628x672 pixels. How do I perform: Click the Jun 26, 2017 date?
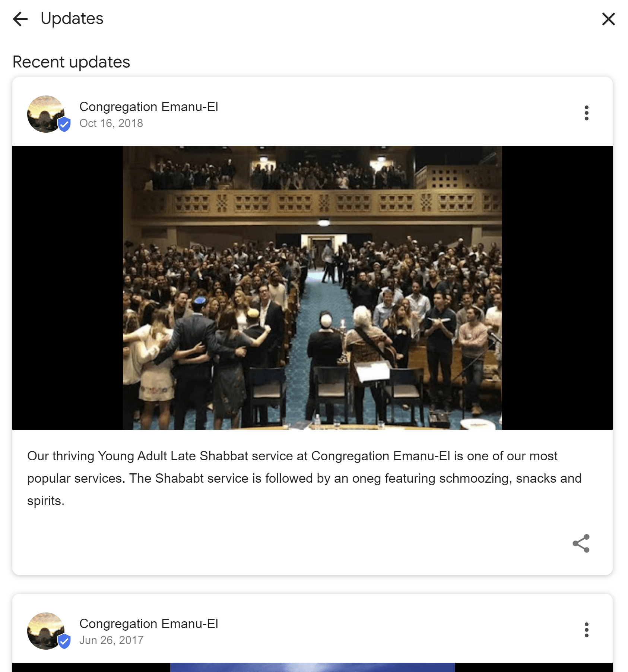(111, 640)
